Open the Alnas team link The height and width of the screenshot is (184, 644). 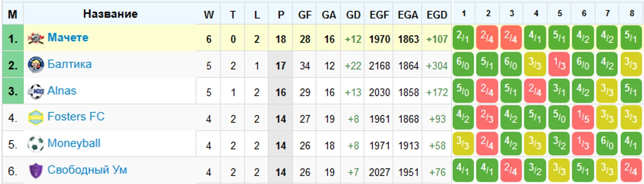click(x=62, y=90)
